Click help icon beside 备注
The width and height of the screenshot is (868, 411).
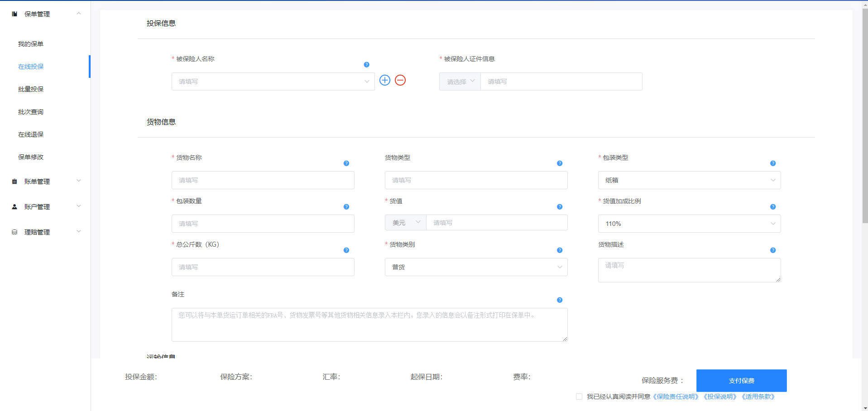click(x=560, y=300)
